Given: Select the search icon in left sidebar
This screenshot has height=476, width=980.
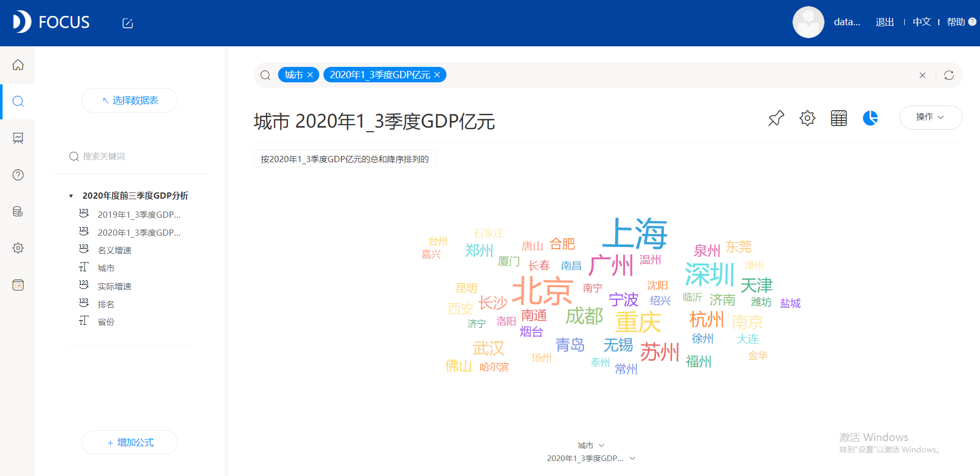Looking at the screenshot, I should click(x=18, y=101).
